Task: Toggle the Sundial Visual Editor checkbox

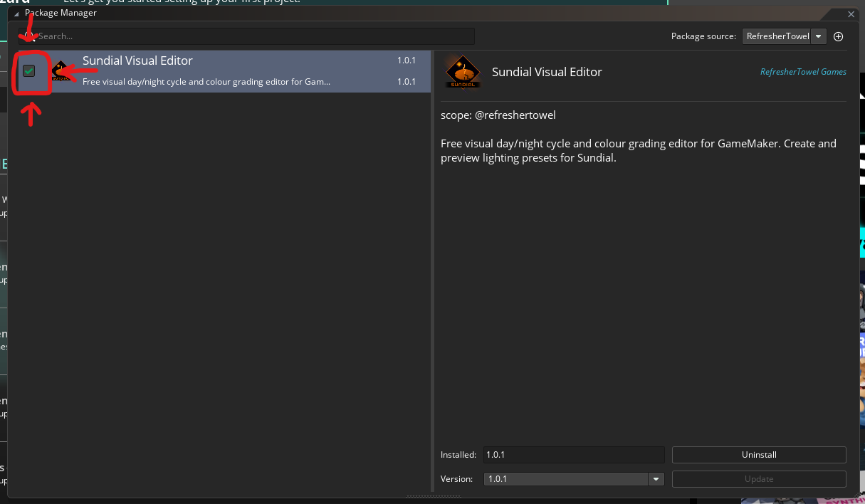Action: [x=29, y=70]
